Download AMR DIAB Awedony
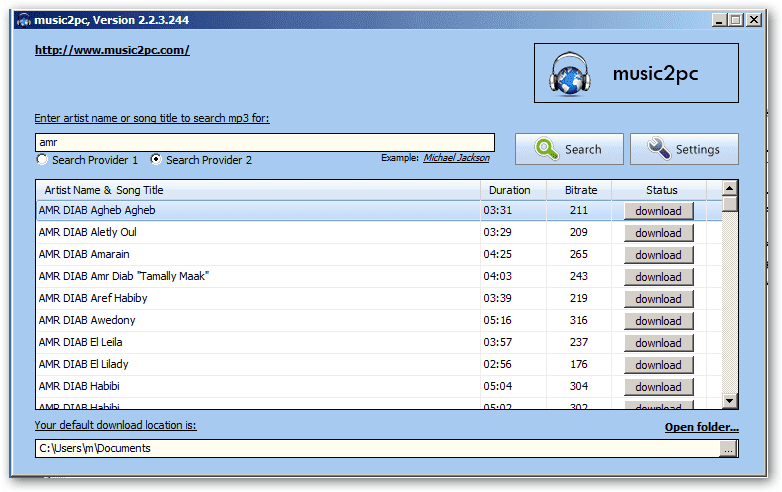 [x=658, y=321]
